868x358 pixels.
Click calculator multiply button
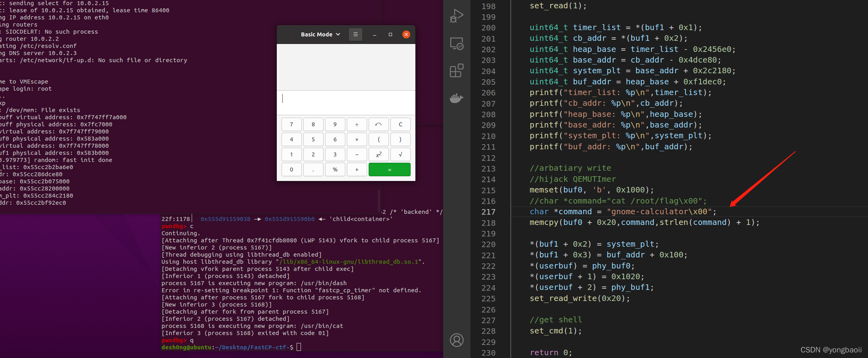(357, 139)
